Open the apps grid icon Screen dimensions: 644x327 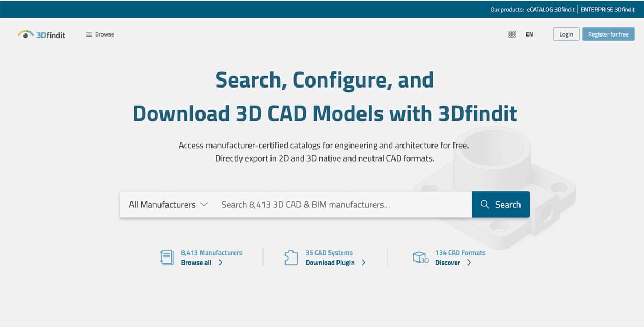click(512, 34)
